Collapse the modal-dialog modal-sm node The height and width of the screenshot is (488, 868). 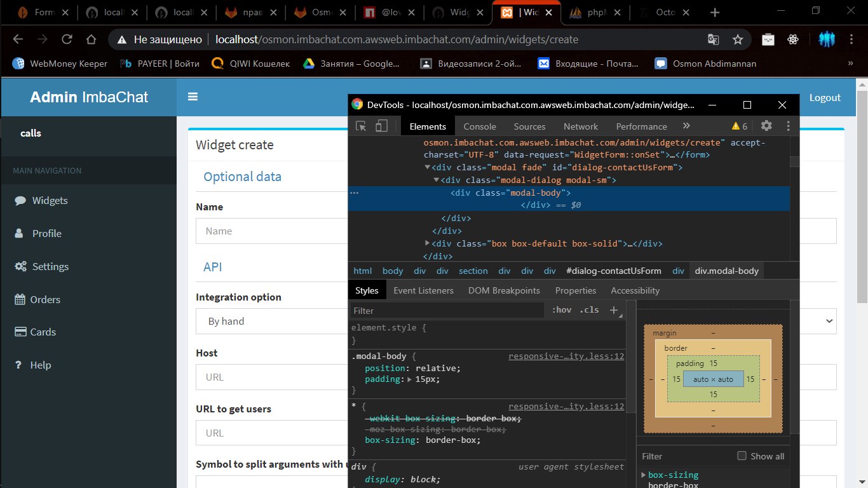click(437, 180)
